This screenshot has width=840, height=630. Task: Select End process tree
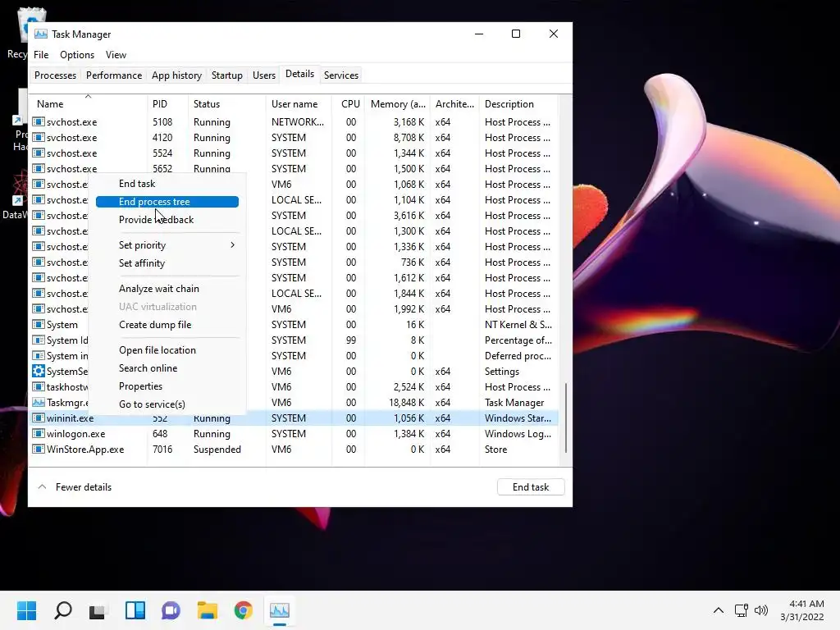click(167, 202)
